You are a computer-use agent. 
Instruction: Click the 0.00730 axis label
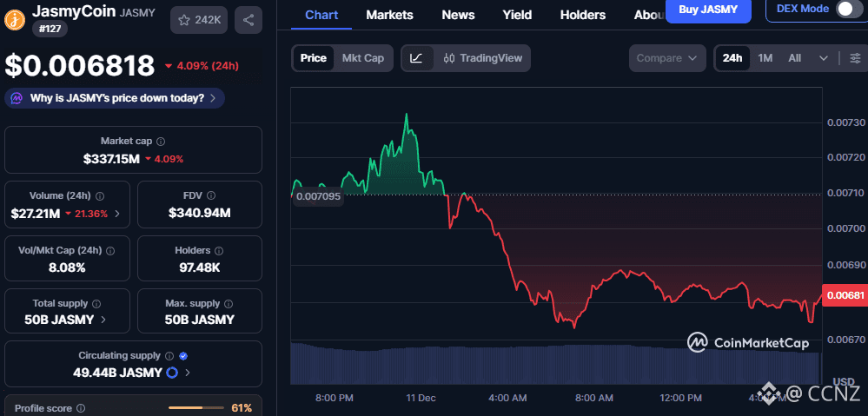click(x=845, y=122)
